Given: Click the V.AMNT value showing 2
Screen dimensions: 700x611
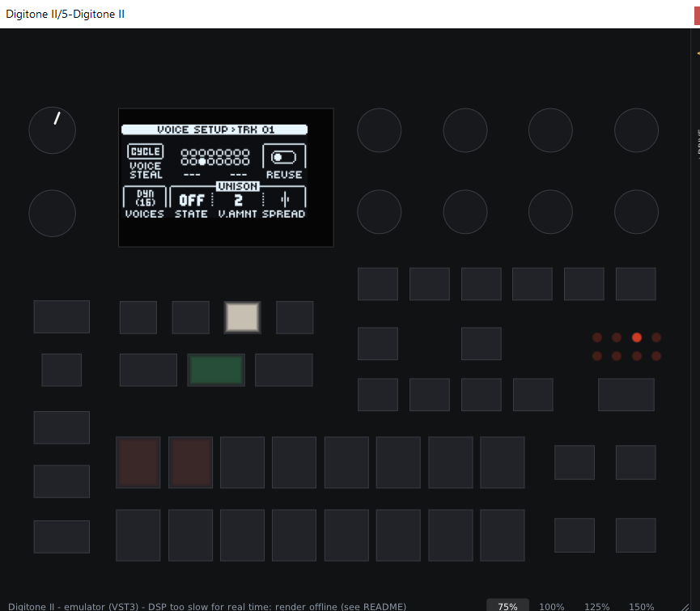Looking at the screenshot, I should click(x=239, y=201).
